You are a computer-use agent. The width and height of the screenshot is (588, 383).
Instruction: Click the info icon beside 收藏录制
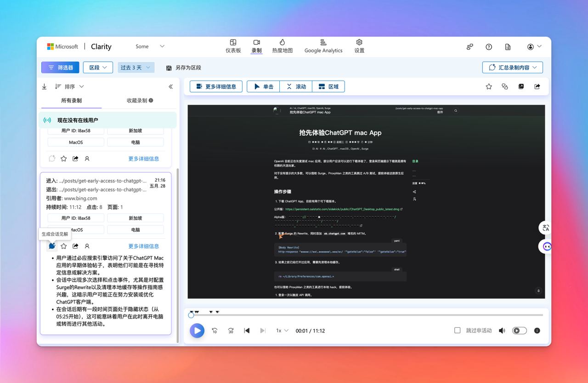pyautogui.click(x=151, y=100)
